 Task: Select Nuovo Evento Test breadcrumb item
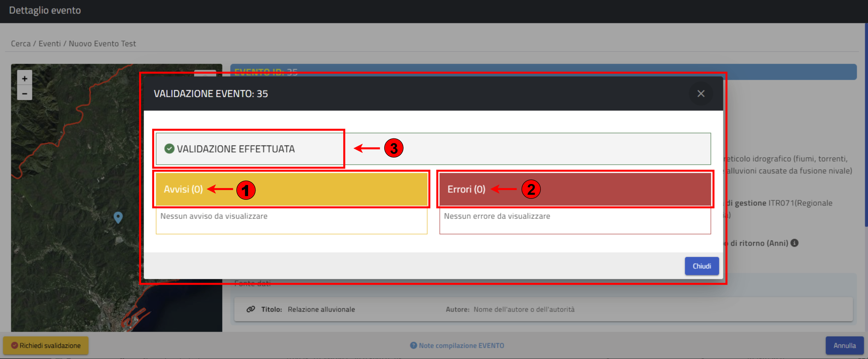(102, 44)
